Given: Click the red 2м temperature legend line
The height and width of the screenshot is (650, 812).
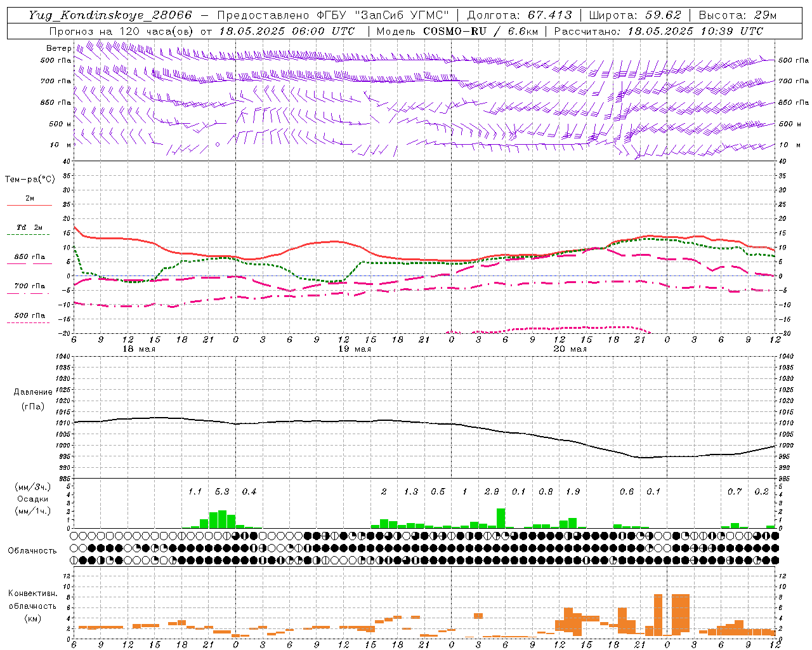Looking at the screenshot, I should tap(29, 205).
